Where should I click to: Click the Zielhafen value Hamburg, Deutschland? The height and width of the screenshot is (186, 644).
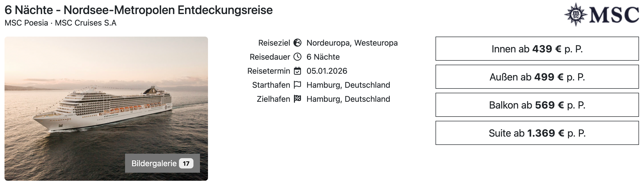(x=348, y=99)
